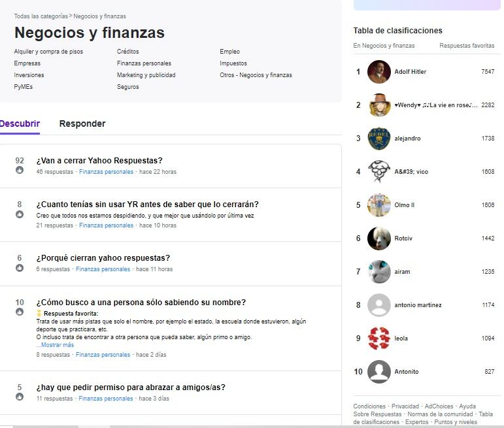Open the '¿Van a cerrar Yahoo Respuestas?' question
The image size is (504, 428).
tap(99, 161)
